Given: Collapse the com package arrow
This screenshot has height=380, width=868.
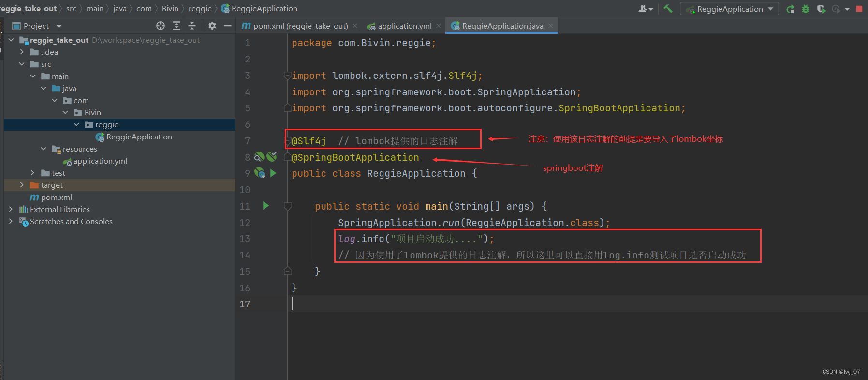Looking at the screenshot, I should tap(55, 100).
